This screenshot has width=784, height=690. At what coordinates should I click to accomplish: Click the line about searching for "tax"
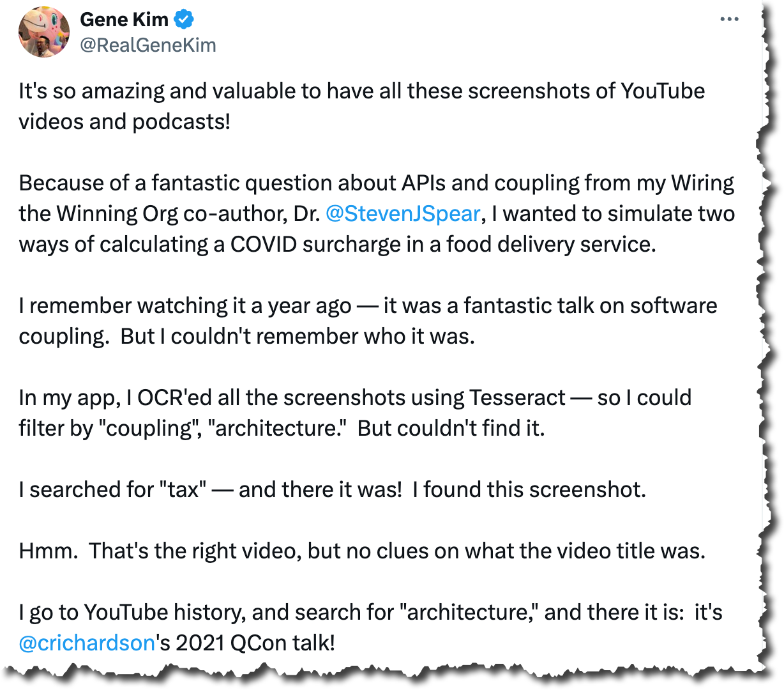pos(332,489)
